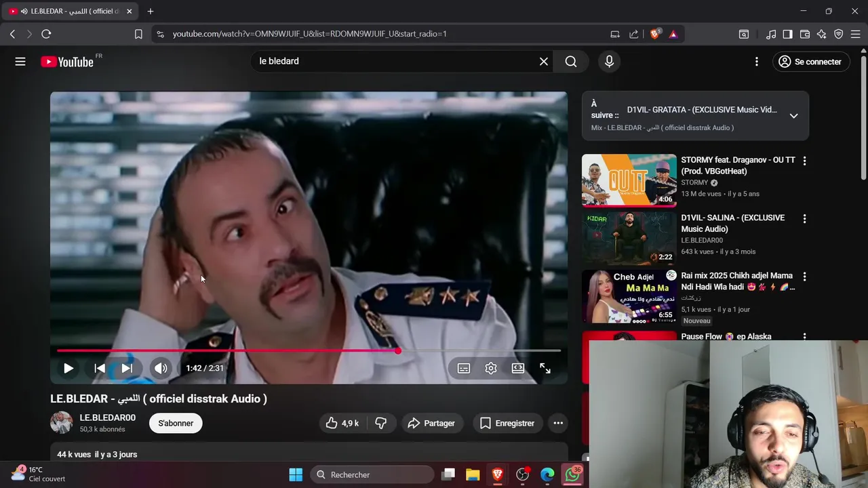This screenshot has width=868, height=488.
Task: Open Brave Wallet icon
Action: click(x=805, y=34)
